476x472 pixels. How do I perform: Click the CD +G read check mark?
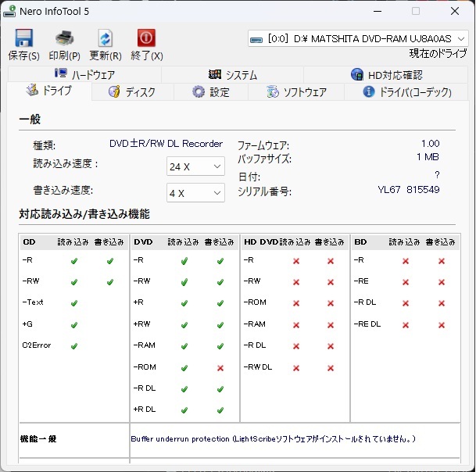(74, 325)
